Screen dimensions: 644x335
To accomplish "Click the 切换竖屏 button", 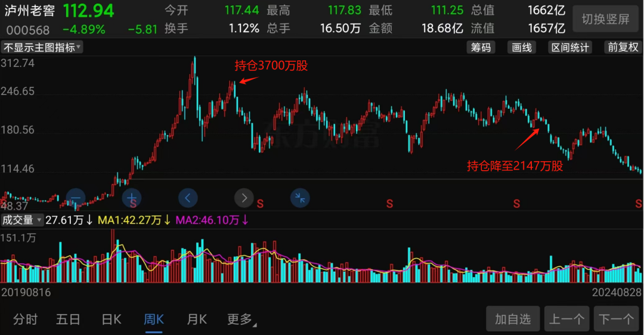I will tap(606, 19).
